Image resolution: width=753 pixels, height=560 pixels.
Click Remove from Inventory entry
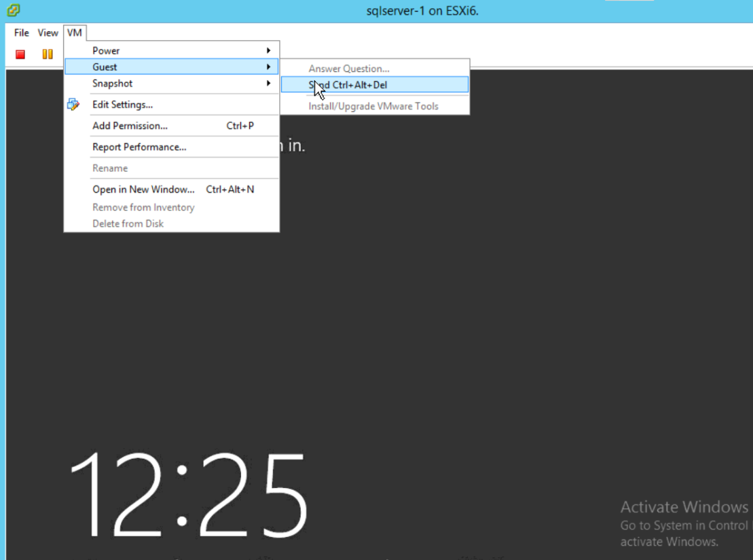[171, 208]
